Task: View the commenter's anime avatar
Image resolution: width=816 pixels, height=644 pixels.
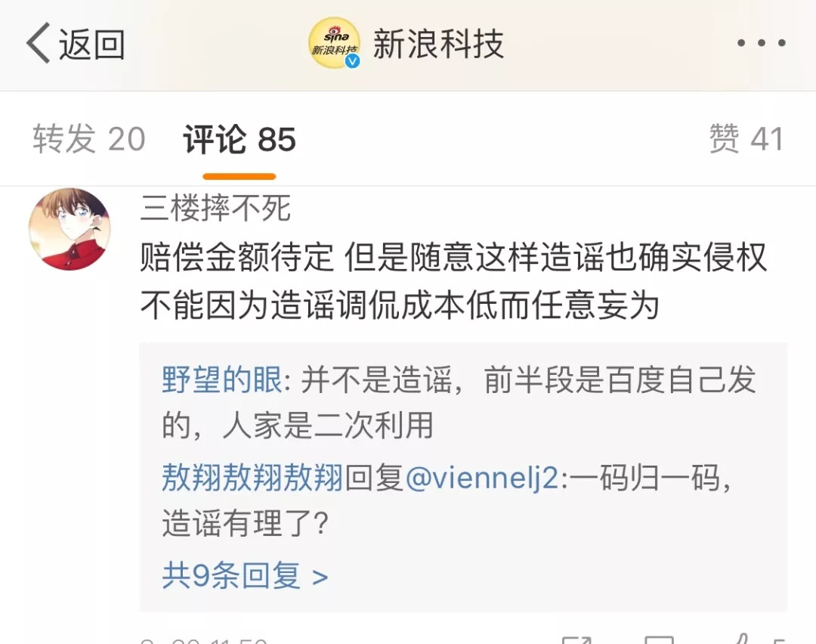Action: [x=70, y=229]
